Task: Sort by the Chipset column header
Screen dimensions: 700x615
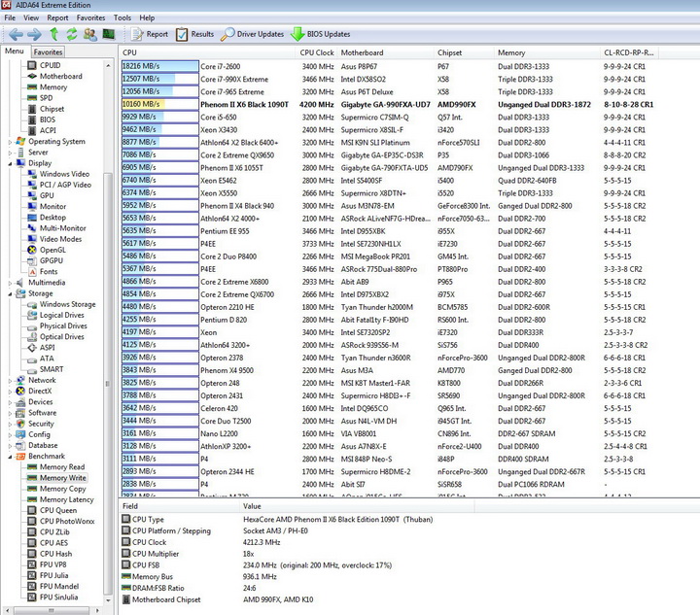Action: click(465, 52)
